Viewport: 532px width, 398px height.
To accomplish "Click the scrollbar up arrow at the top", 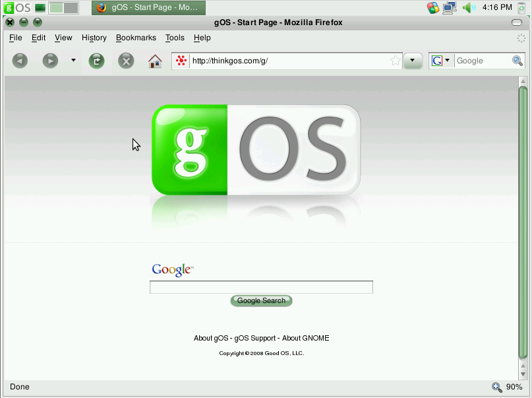I will point(523,81).
